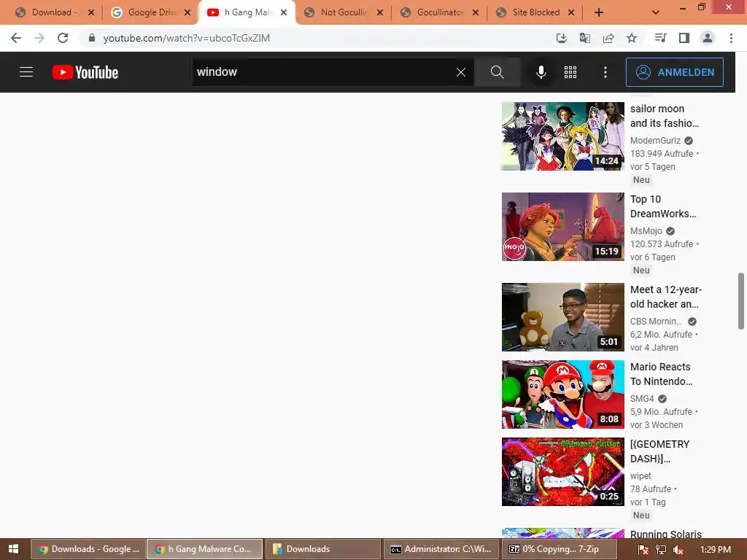
Task: Click ANMELDEN sign-in button
Action: [674, 72]
